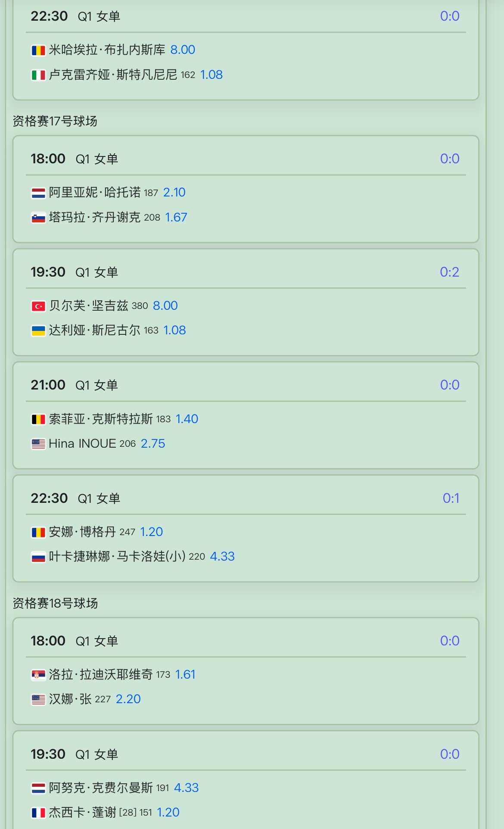This screenshot has width=504, height=829.
Task: Tap the Romanian flag beside 米哈埃拉·布扎内斯库
Action: point(38,50)
